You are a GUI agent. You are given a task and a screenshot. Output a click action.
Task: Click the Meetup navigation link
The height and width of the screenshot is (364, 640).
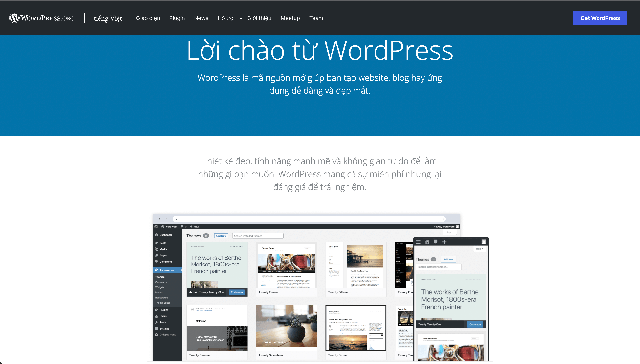point(290,18)
